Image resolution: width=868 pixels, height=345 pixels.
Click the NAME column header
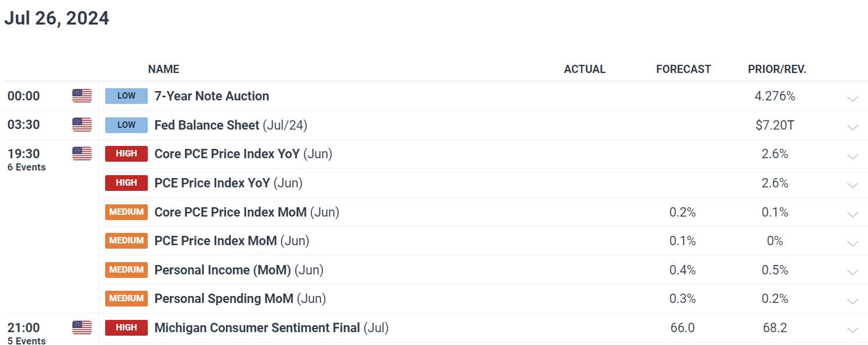[x=164, y=69]
